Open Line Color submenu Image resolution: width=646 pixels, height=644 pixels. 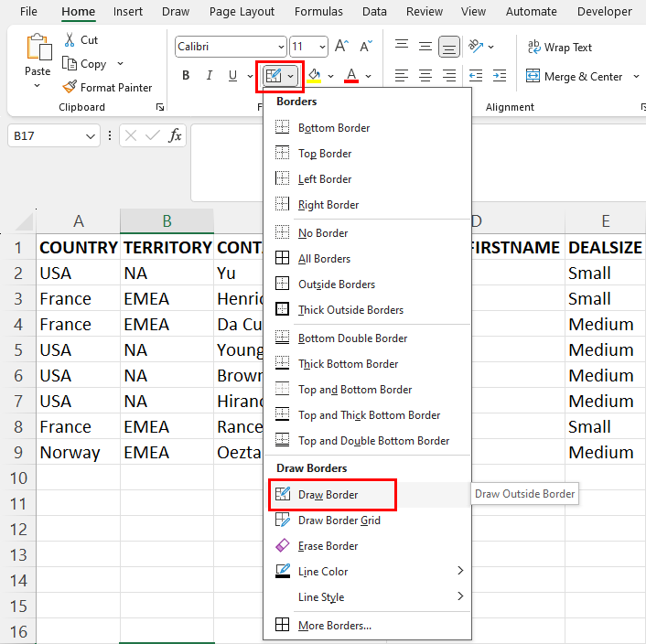click(367, 571)
